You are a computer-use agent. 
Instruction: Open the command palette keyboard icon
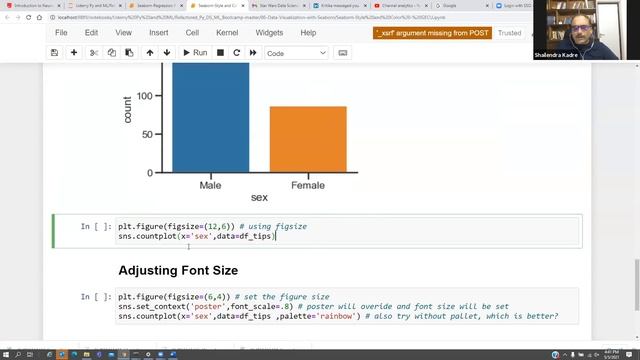click(x=342, y=53)
